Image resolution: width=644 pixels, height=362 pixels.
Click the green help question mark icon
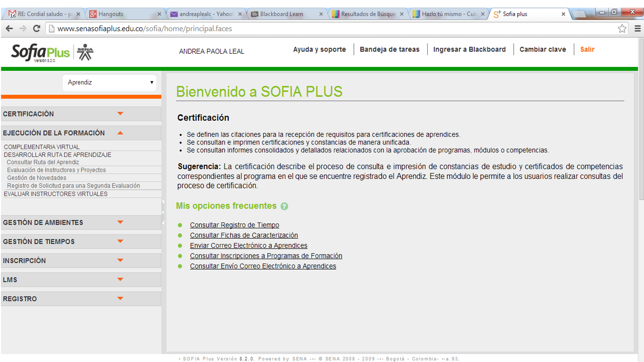coord(284,206)
